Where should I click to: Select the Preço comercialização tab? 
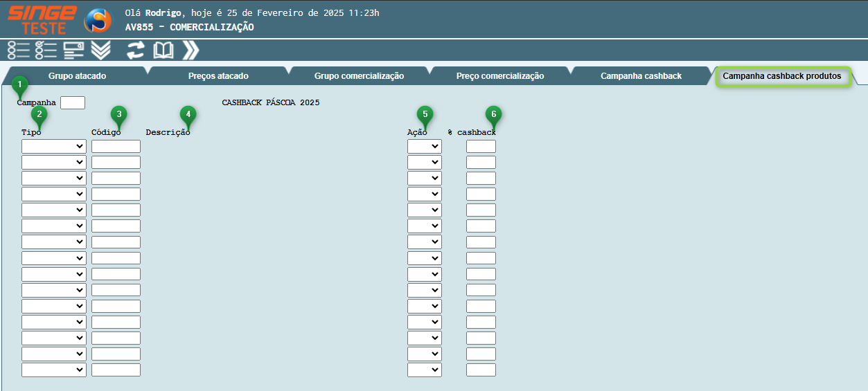(x=499, y=76)
